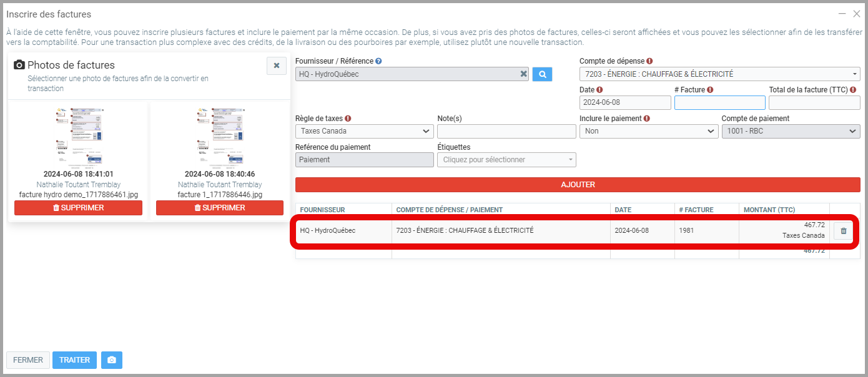
Task: Click the magnifier search button beside Fournisseur
Action: 542,74
